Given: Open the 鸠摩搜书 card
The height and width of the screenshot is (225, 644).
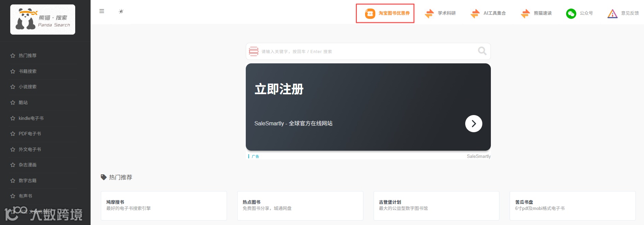Looking at the screenshot, I should tap(164, 205).
